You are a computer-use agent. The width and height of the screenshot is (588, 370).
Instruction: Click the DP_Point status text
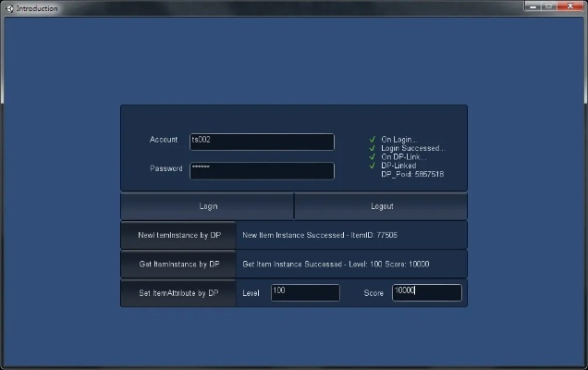(412, 174)
